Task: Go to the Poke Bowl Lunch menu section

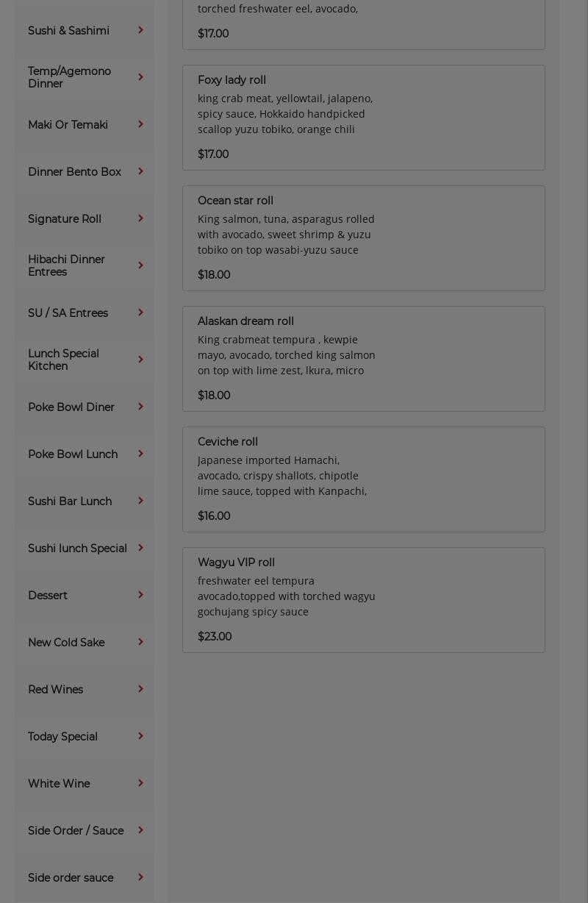Action: click(73, 454)
